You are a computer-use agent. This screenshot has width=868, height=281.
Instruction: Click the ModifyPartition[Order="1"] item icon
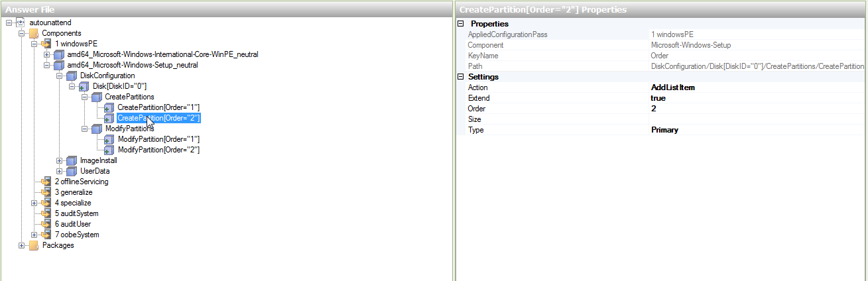point(109,139)
